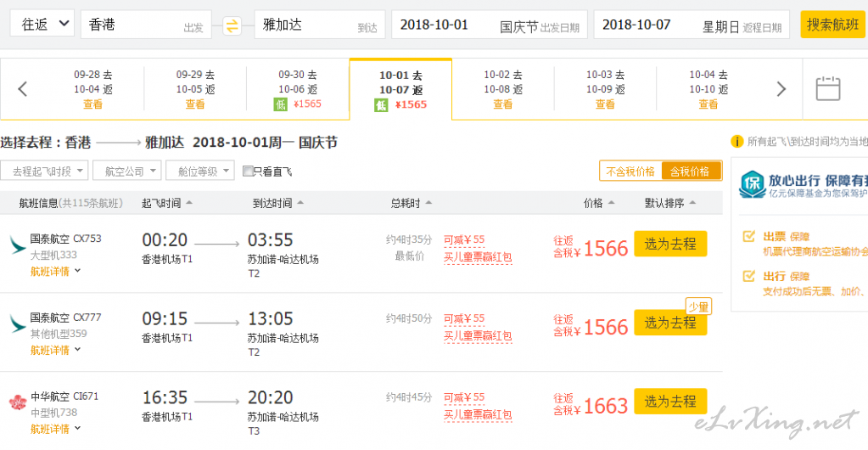Expand 航班详情 for flight CI671

click(55, 429)
